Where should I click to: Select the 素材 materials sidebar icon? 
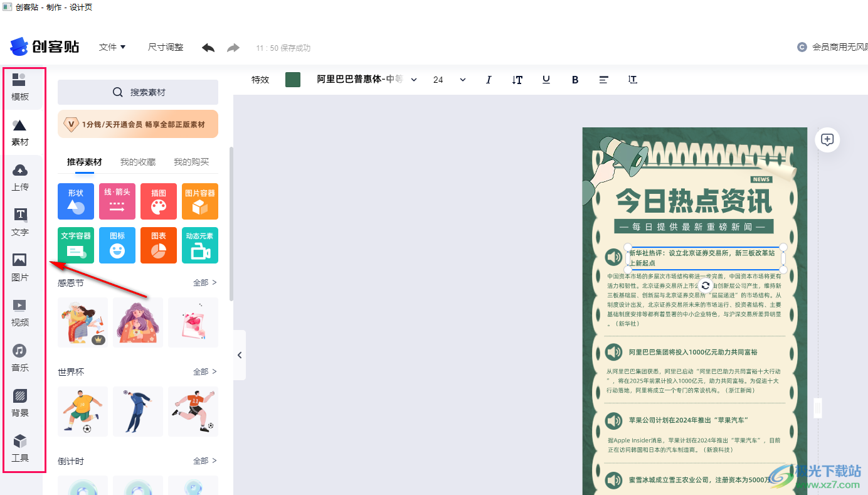point(20,132)
